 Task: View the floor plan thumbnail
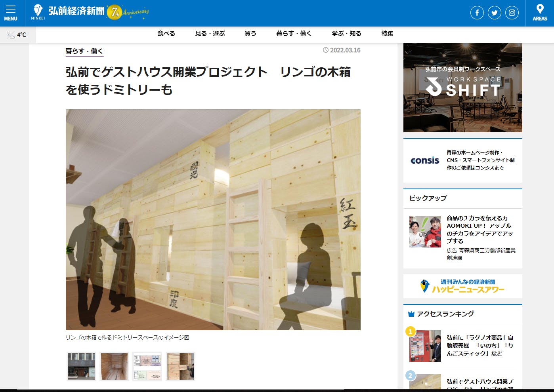147,366
